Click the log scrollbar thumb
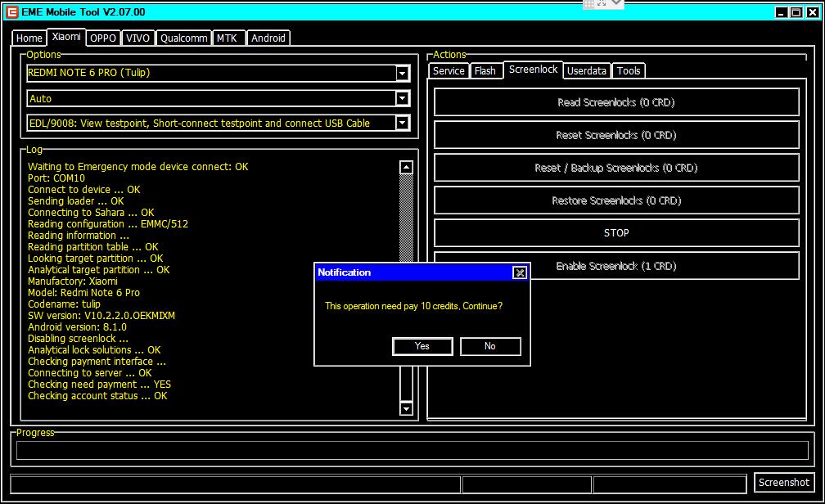 pos(406,384)
